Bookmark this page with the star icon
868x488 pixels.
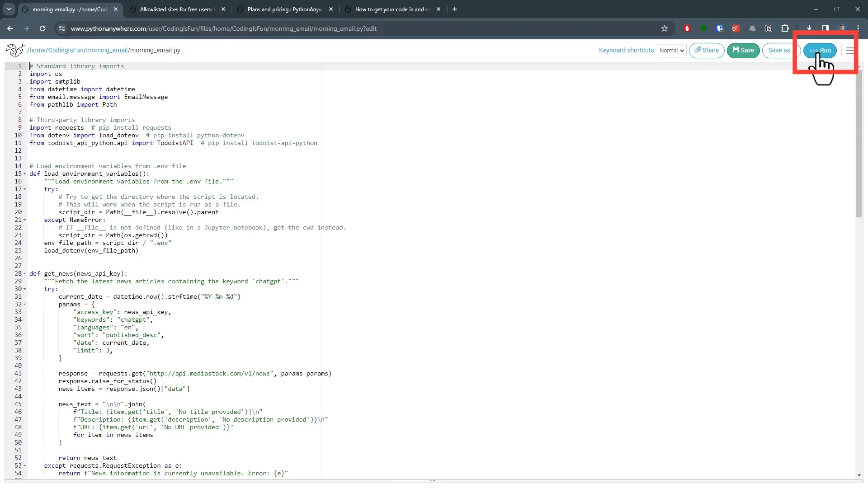point(665,28)
